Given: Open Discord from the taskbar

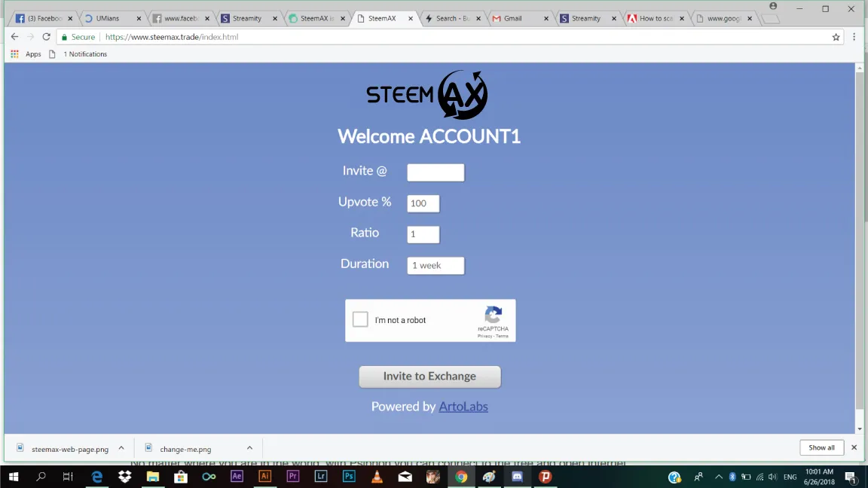Looking at the screenshot, I should click(x=517, y=477).
